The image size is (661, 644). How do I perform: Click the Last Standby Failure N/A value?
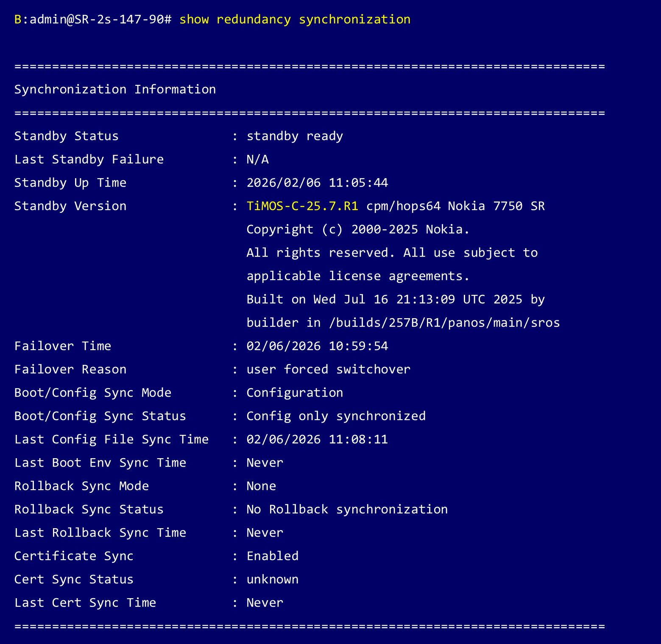click(x=257, y=160)
